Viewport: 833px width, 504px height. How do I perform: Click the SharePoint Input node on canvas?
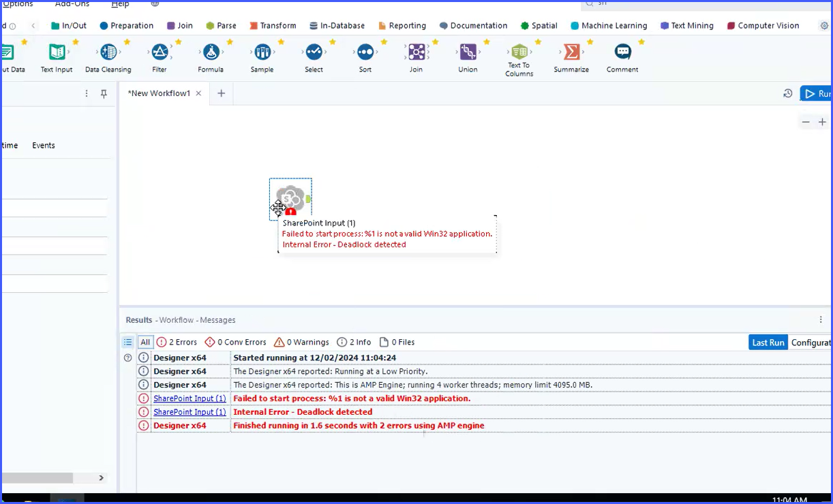[291, 198]
